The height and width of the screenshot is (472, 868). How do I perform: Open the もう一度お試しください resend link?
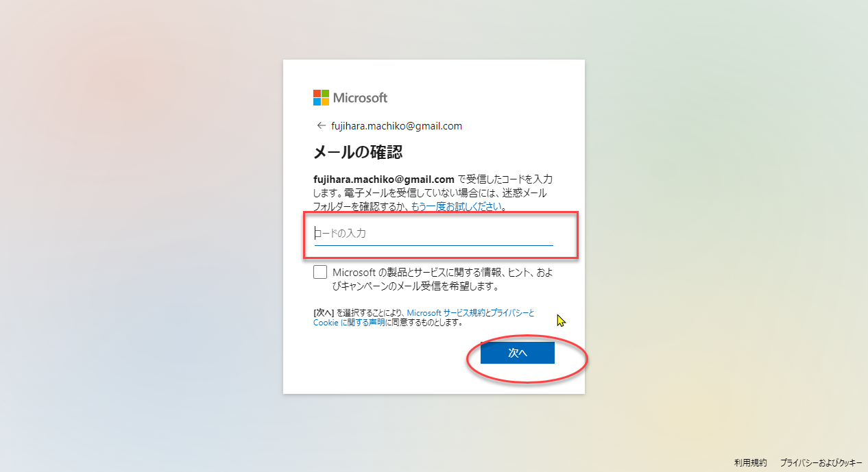coord(457,206)
